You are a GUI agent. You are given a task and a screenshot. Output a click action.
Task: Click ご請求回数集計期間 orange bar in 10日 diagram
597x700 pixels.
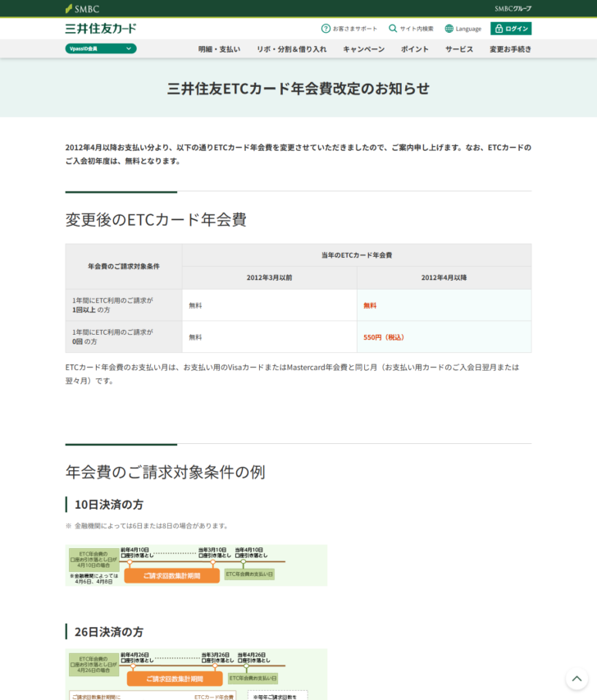(x=171, y=576)
